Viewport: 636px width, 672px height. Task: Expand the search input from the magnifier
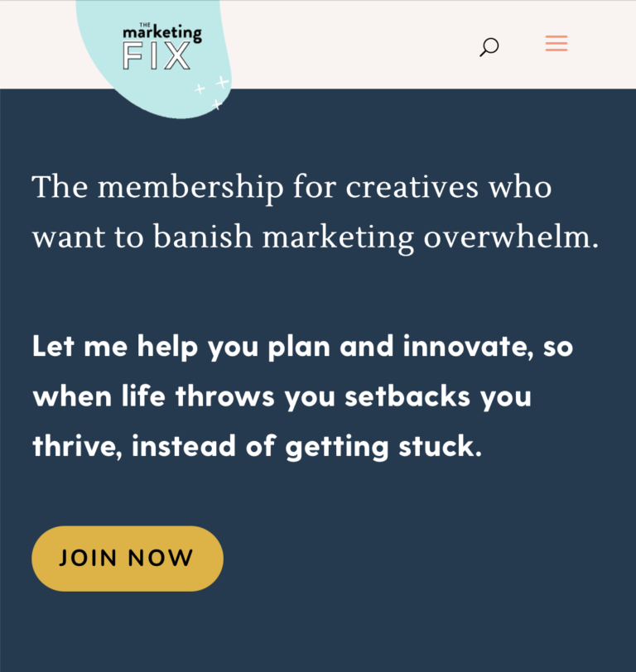[x=488, y=47]
